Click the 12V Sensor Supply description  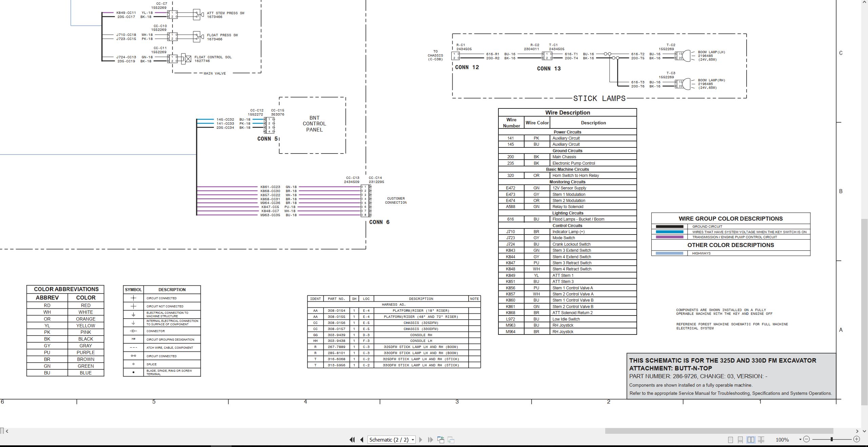(569, 188)
